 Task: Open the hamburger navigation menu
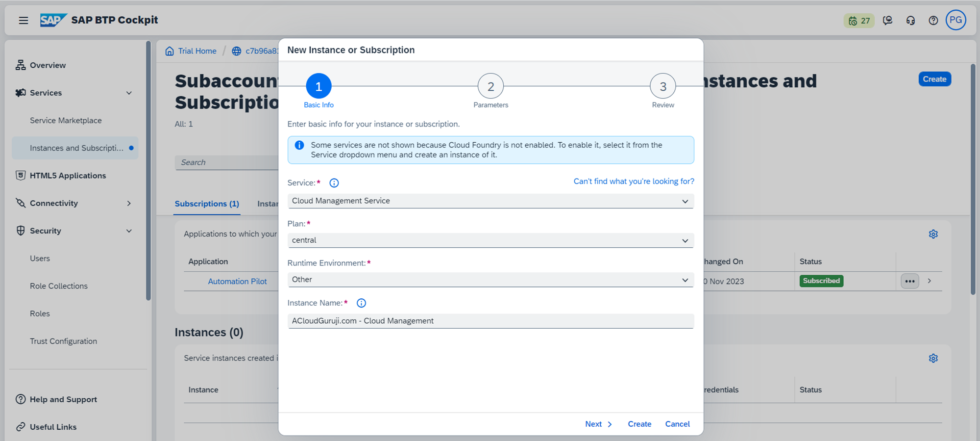pyautogui.click(x=23, y=20)
